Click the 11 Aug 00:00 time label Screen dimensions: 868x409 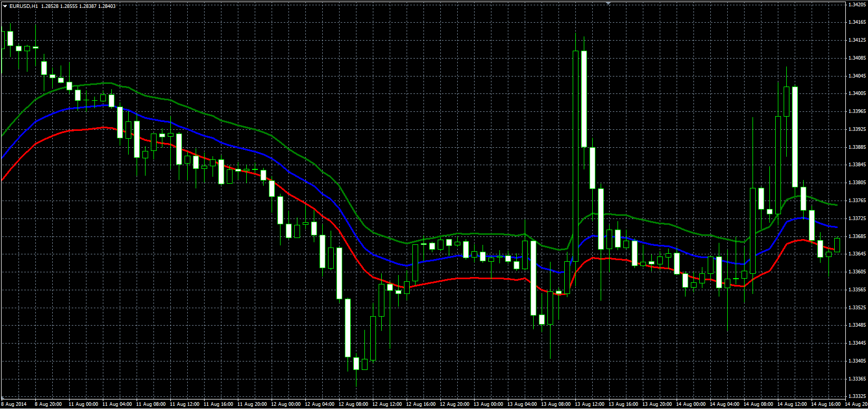(x=83, y=404)
